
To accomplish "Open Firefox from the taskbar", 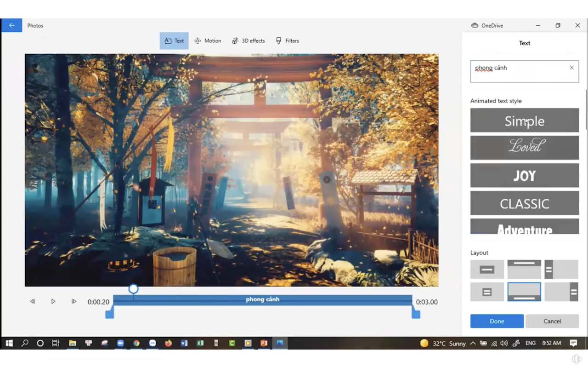I will click(168, 343).
